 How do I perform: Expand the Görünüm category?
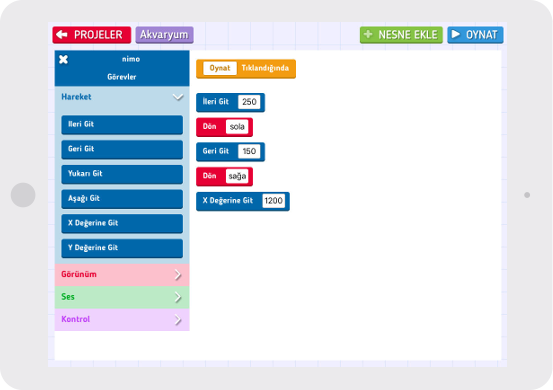(x=122, y=275)
